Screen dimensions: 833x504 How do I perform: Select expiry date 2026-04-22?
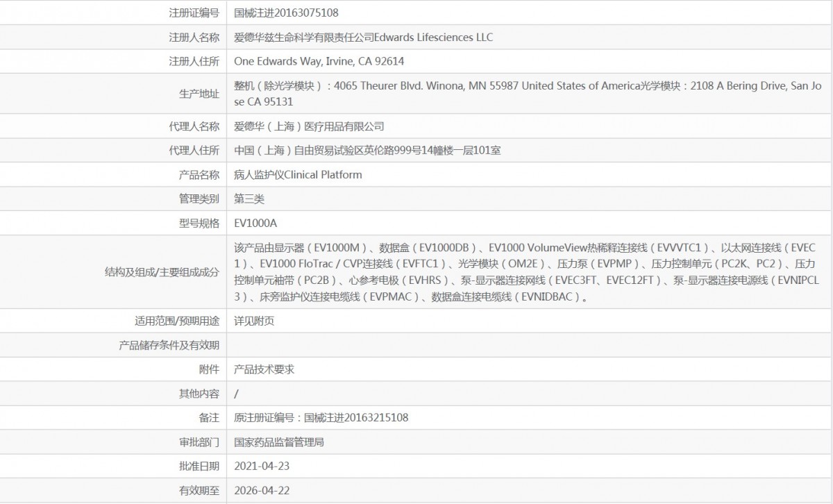262,490
